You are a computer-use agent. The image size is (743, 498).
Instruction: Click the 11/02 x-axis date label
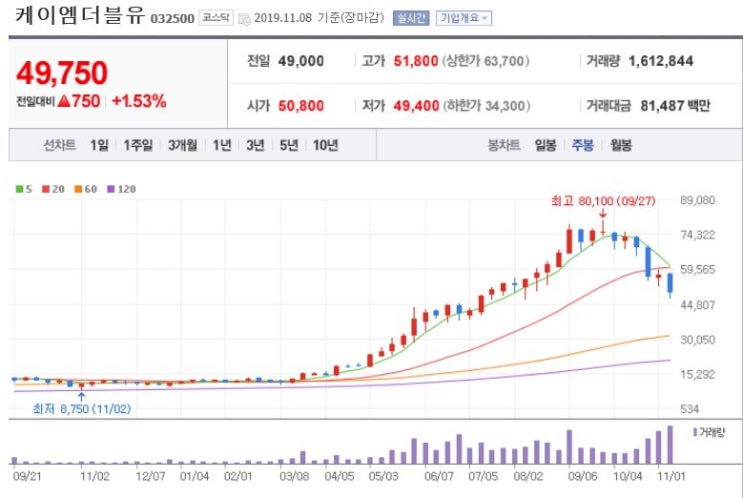tap(94, 475)
